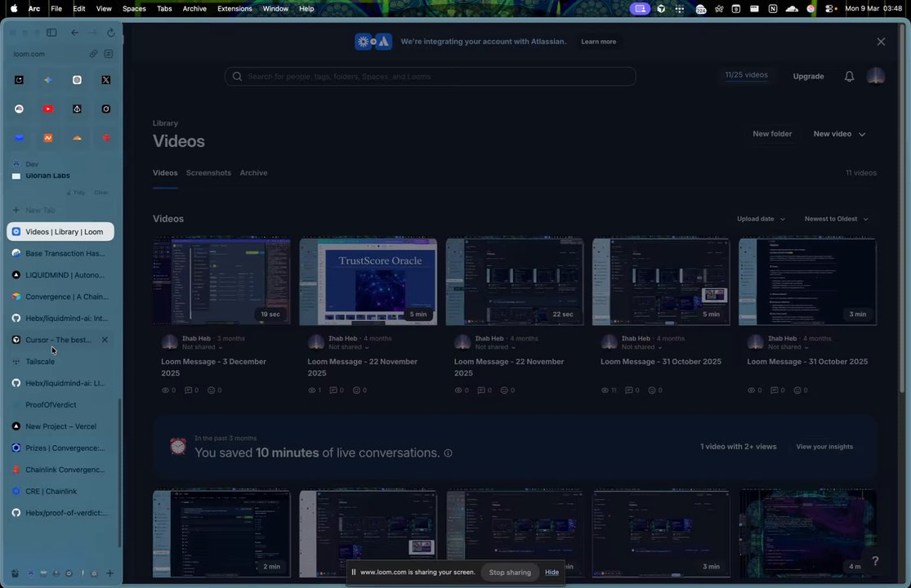Open the 19 sec video thumbnail
Screen dimensions: 911x588
pyautogui.click(x=222, y=281)
